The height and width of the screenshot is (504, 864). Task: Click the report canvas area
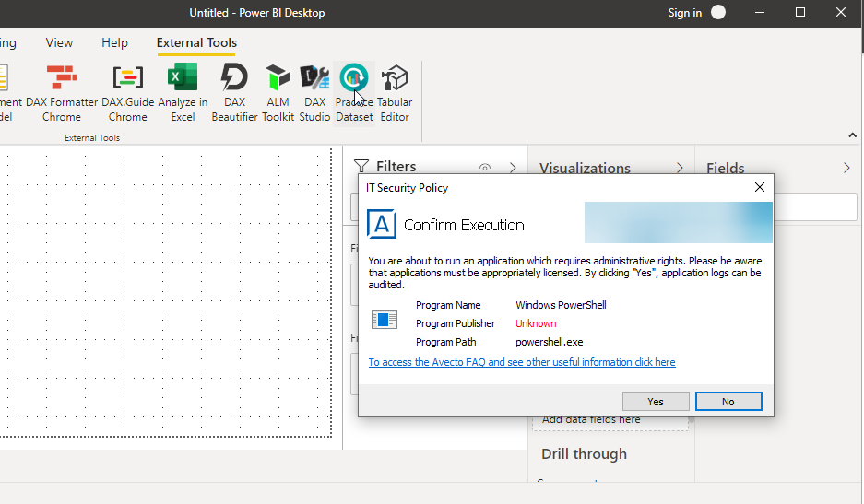coord(165,292)
